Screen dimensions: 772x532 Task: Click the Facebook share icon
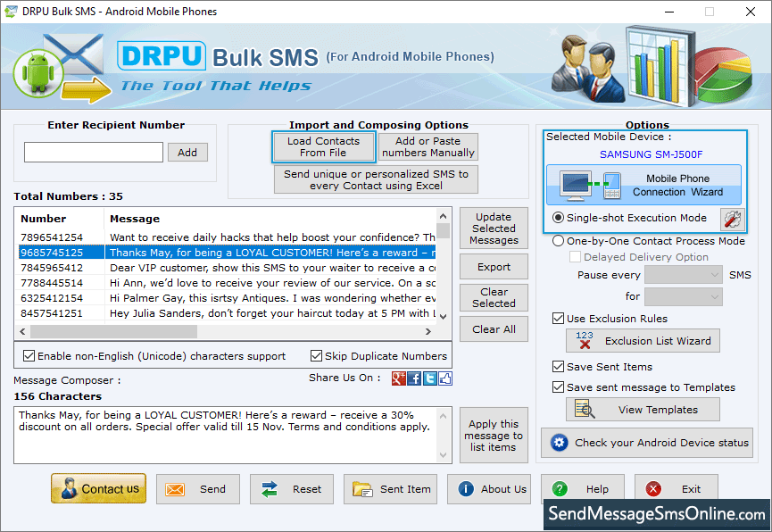click(x=414, y=378)
